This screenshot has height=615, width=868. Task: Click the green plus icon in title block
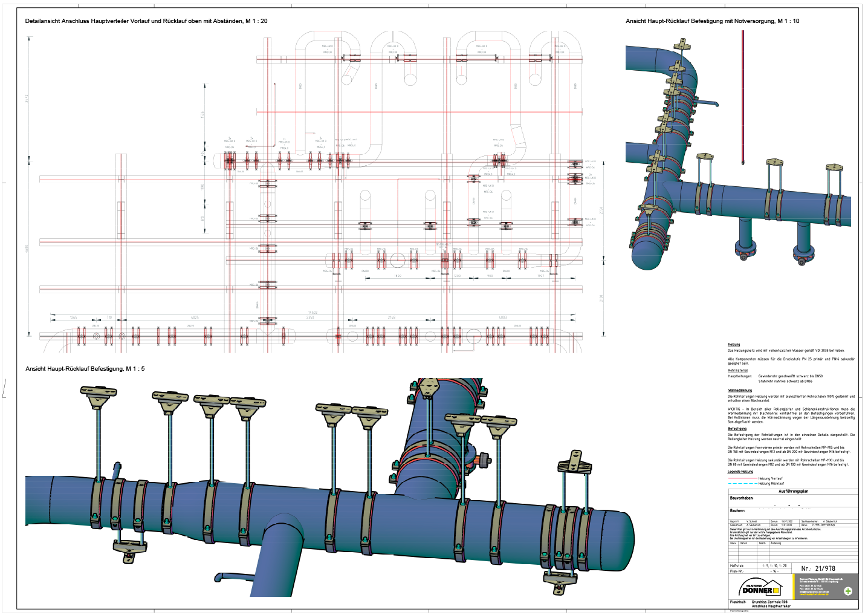point(848,591)
